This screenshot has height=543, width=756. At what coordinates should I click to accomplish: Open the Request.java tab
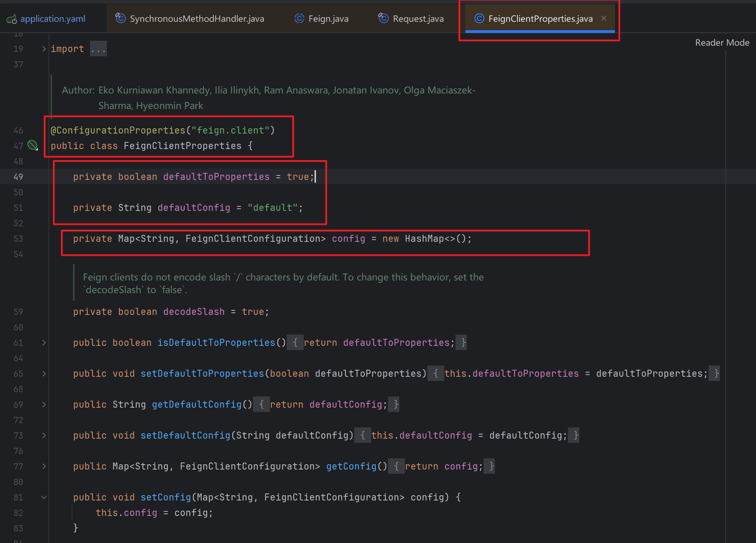pos(418,19)
